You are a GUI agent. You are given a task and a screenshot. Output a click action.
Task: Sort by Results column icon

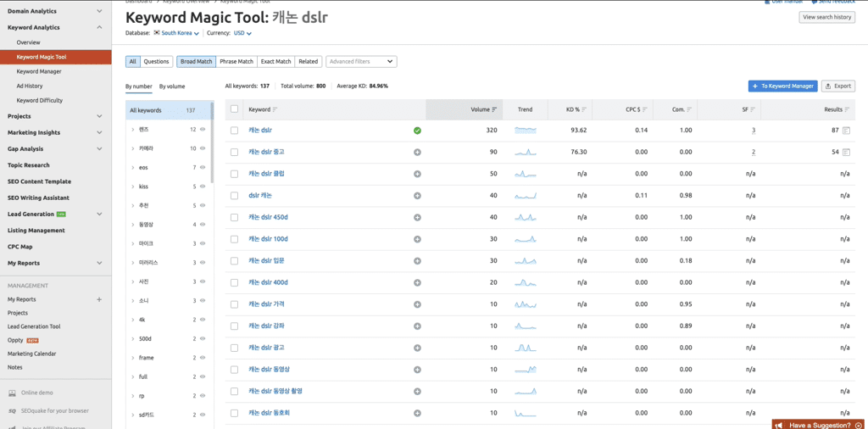pos(847,109)
